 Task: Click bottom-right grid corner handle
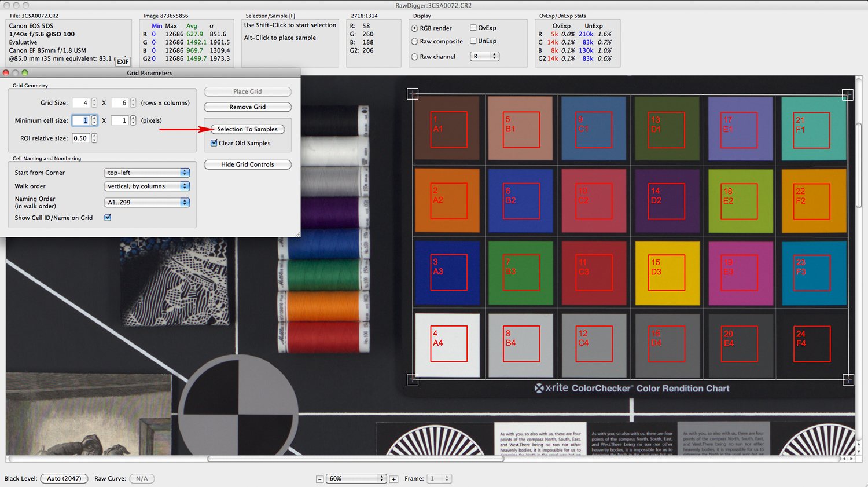click(x=848, y=379)
